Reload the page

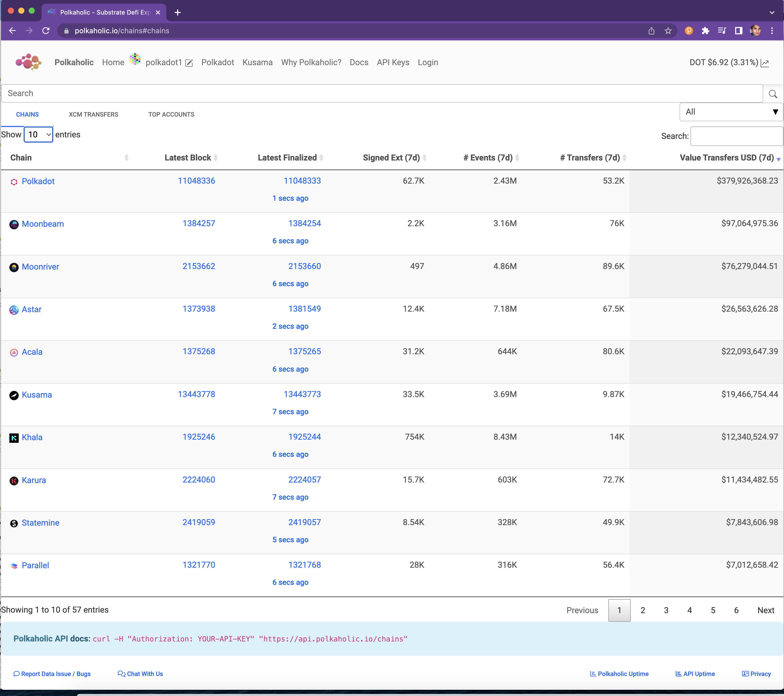point(46,31)
